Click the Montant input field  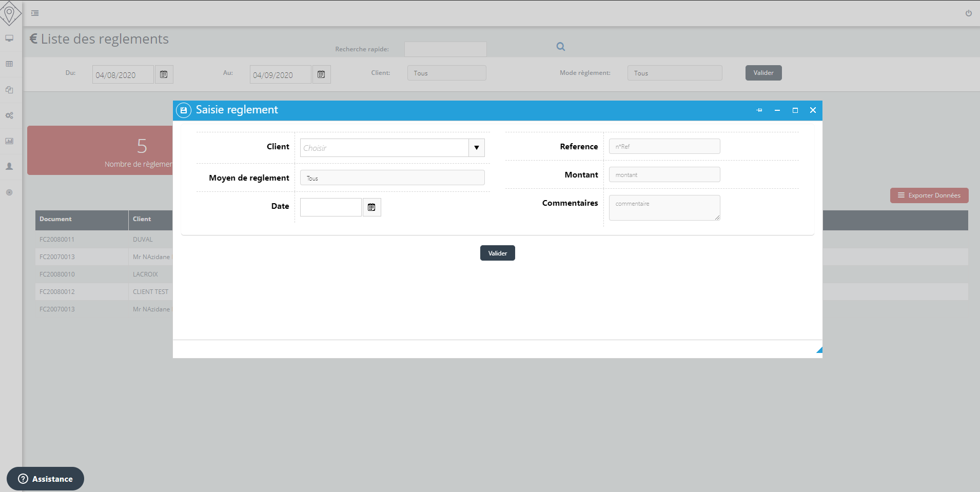[x=664, y=175]
